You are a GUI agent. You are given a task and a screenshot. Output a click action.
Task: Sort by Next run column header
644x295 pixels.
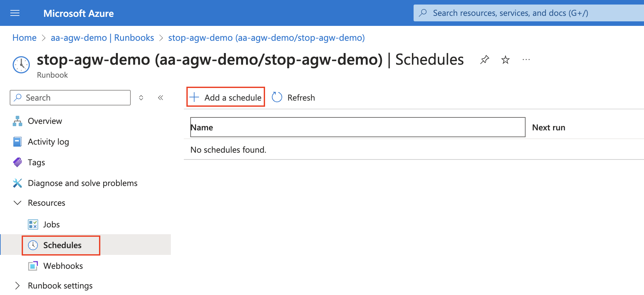549,127
